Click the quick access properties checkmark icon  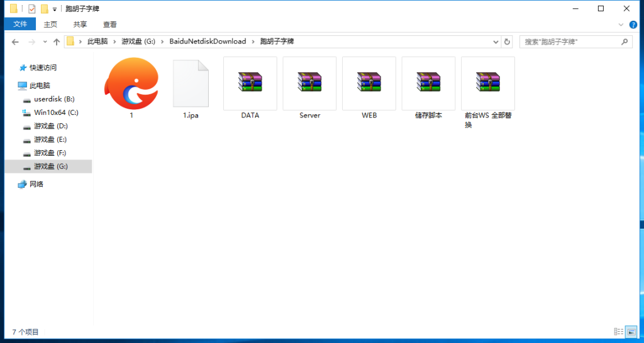pos(32,9)
